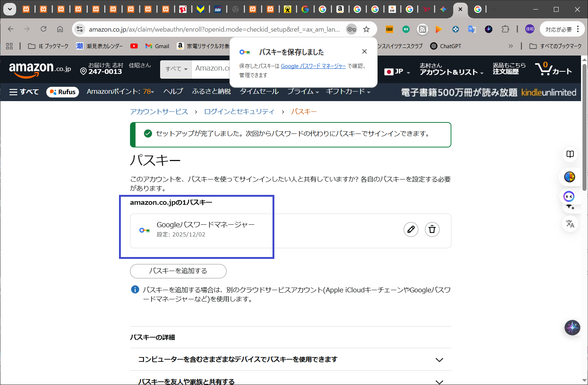Click the ログインとセキュリティ breadcrumb link
The image size is (588, 385).
coord(239,112)
